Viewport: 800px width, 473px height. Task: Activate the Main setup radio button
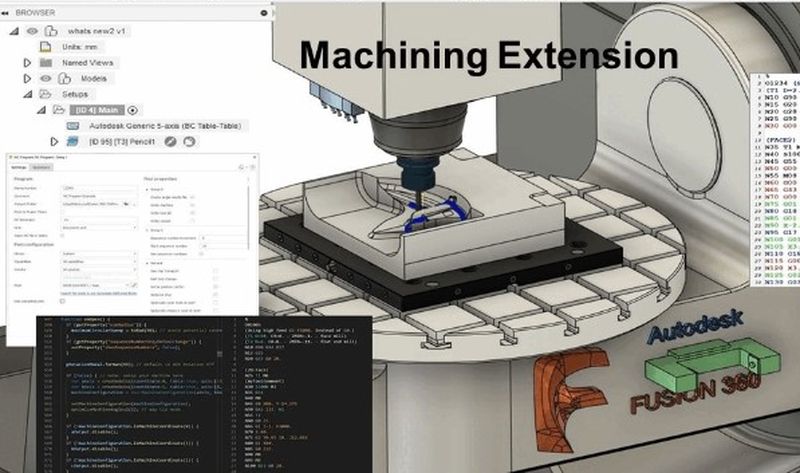[133, 110]
